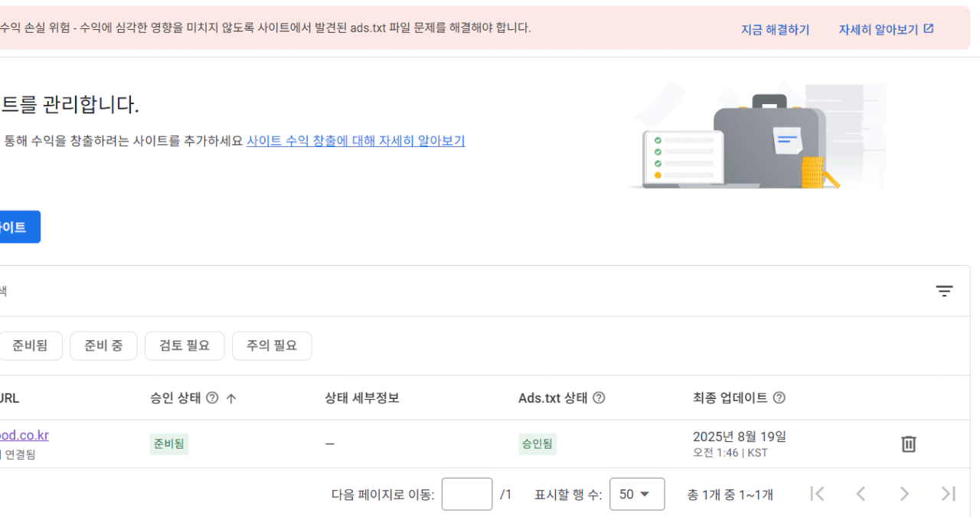Sort by 승인 상태 using the arrow
This screenshot has height=517, width=980.
coord(230,398)
